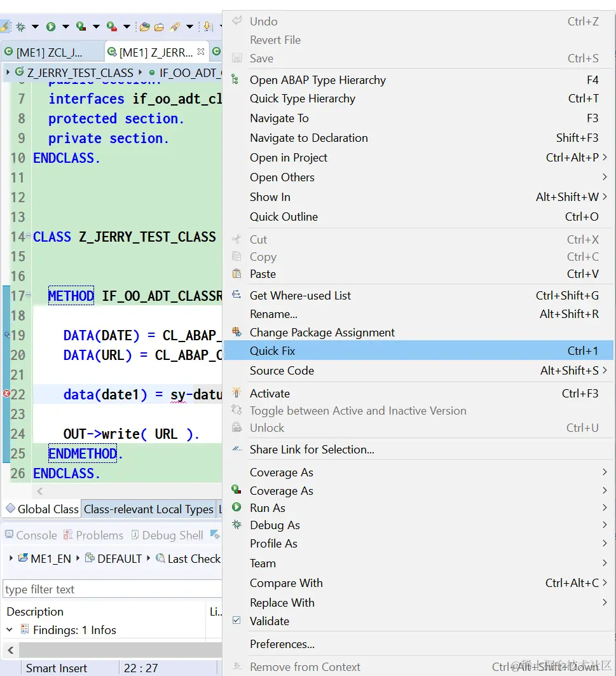The image size is (616, 676).
Task: Click the Debug bug icon in toolbar
Action: pos(20,27)
